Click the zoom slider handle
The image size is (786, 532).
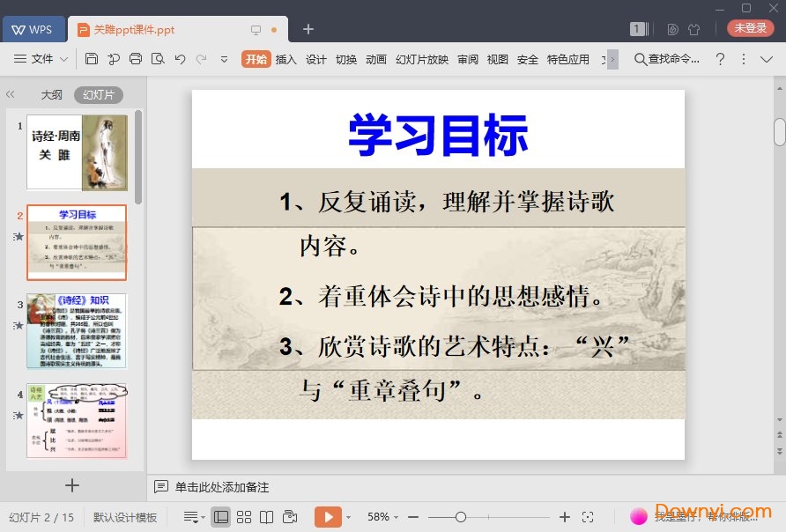pyautogui.click(x=461, y=517)
